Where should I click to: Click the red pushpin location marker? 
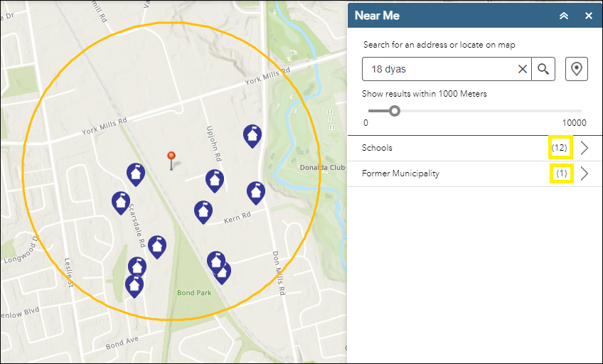[x=171, y=160]
